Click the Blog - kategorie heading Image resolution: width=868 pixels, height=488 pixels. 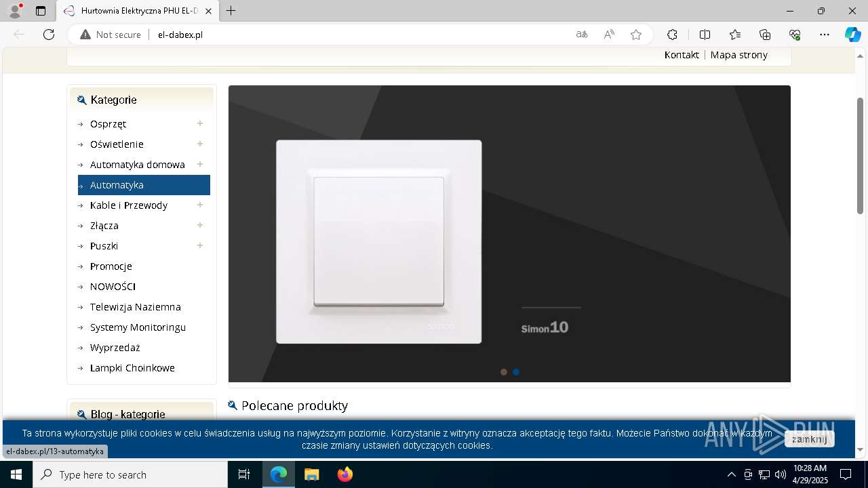coord(127,414)
